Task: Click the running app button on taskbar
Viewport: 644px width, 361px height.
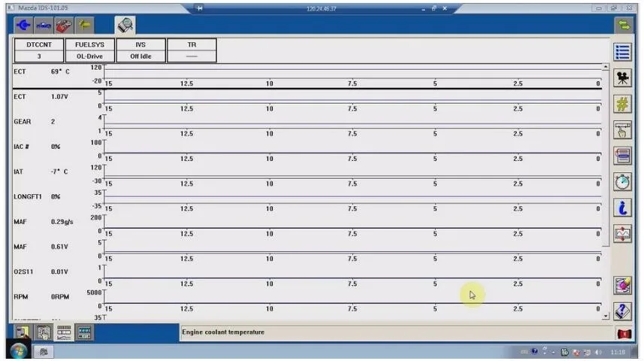Action: click(44, 351)
